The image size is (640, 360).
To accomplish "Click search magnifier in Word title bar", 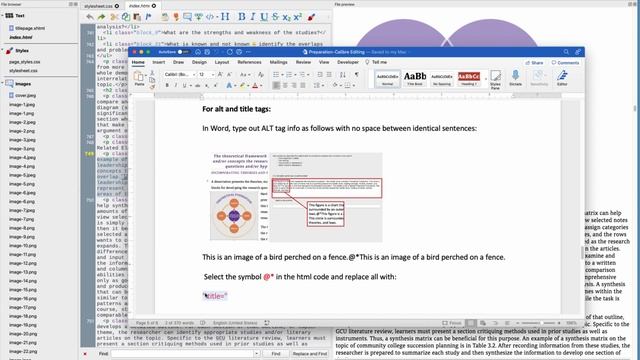I will pos(566,52).
